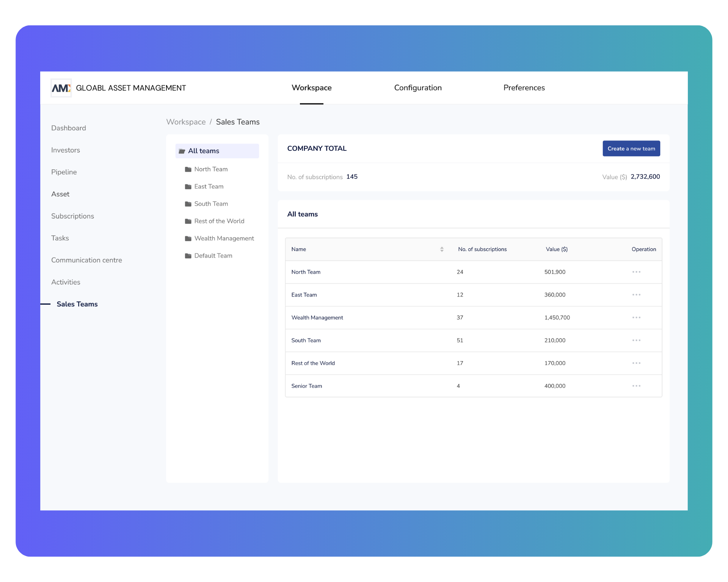Open operations menu for North Team row

(x=636, y=272)
